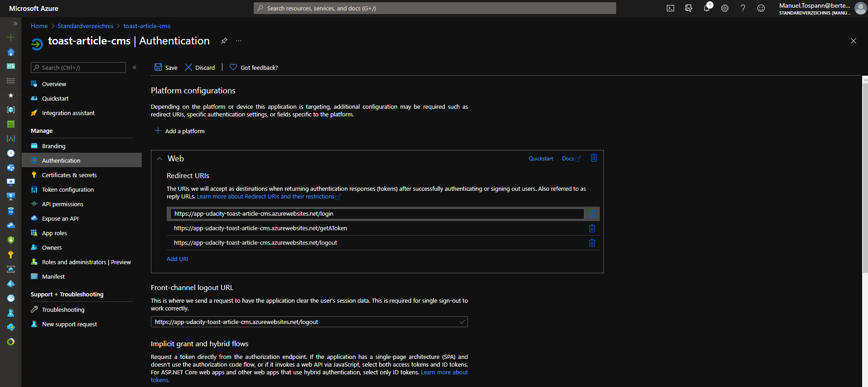Delete the /logout redirect URI
This screenshot has width=868, height=387.
(592, 243)
